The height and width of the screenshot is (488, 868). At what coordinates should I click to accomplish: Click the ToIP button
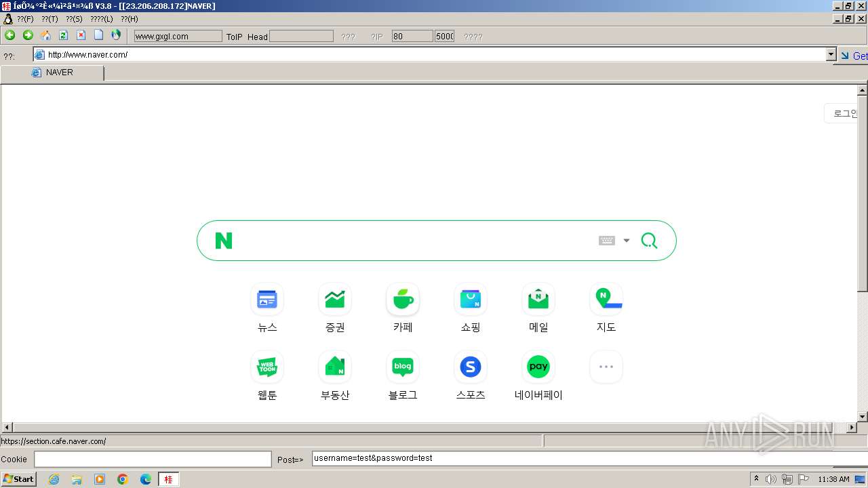point(235,37)
